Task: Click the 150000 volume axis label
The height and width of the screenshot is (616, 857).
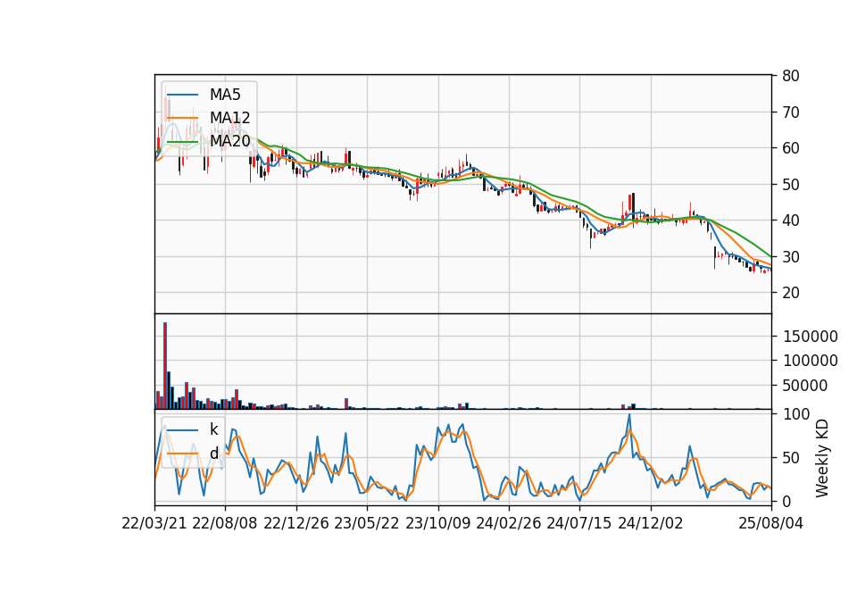Action: [x=810, y=337]
